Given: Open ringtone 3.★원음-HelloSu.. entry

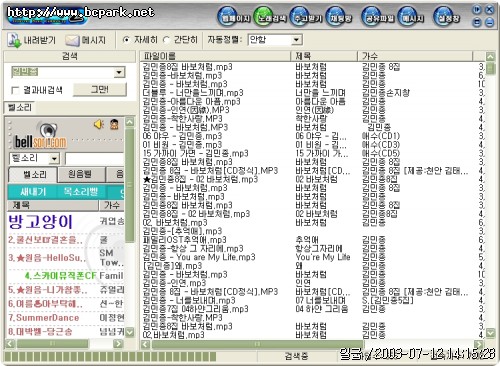Looking at the screenshot, I should pos(47,258).
